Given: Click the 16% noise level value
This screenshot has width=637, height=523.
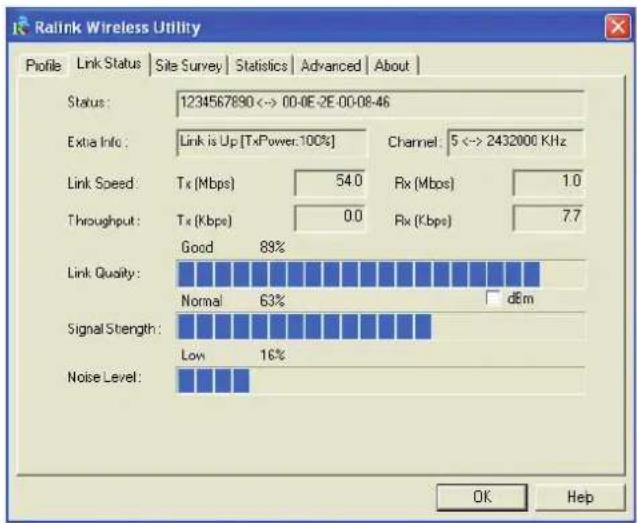Looking at the screenshot, I should (x=272, y=355).
